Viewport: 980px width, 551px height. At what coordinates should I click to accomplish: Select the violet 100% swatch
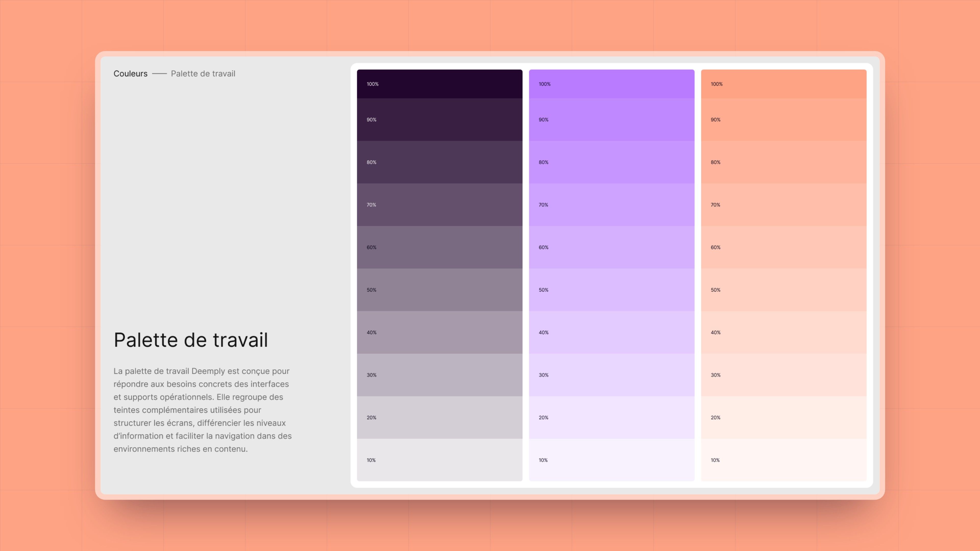[x=611, y=84]
